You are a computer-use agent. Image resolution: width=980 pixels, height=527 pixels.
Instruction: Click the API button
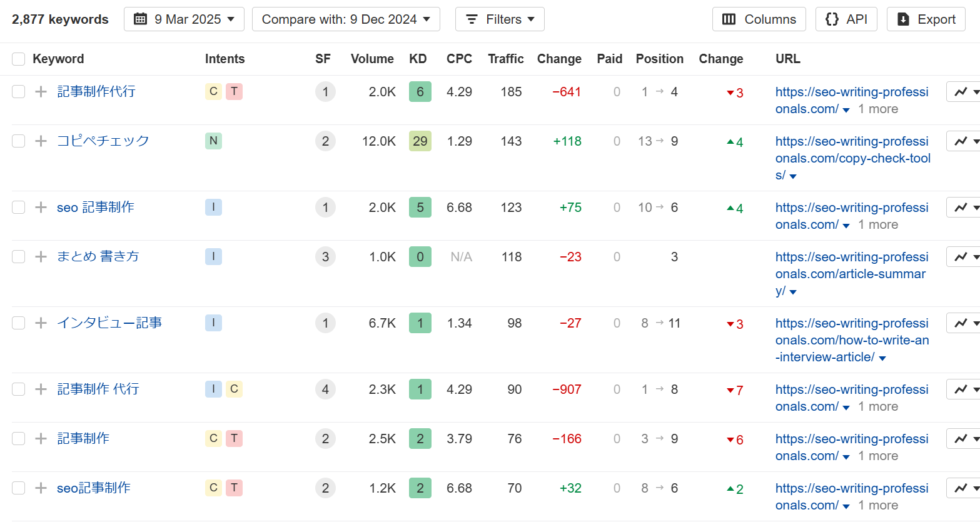coord(846,19)
